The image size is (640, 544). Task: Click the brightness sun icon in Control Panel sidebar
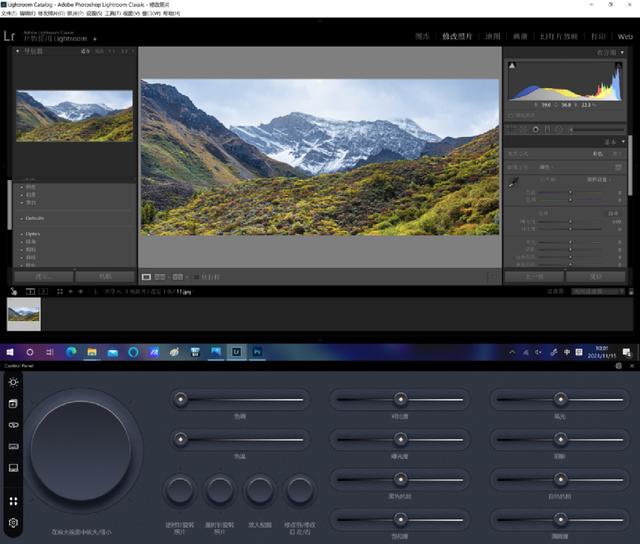[13, 383]
